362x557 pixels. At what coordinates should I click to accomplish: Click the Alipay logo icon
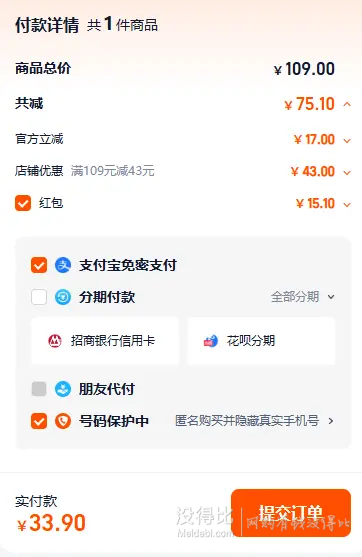pos(63,265)
